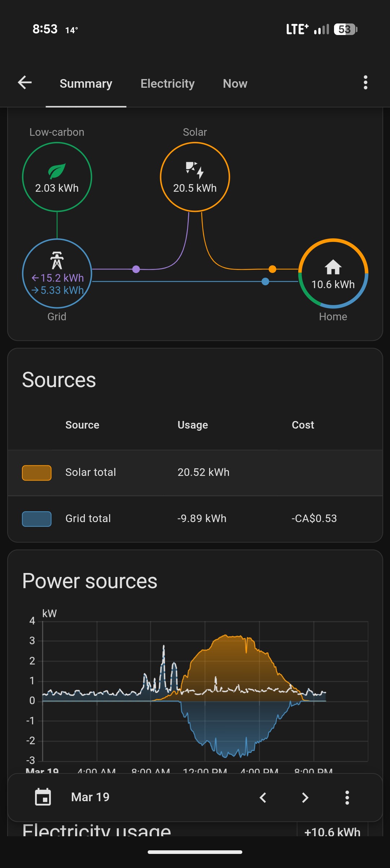390x868 pixels.
Task: Open the calendar date picker icon
Action: coord(43,797)
